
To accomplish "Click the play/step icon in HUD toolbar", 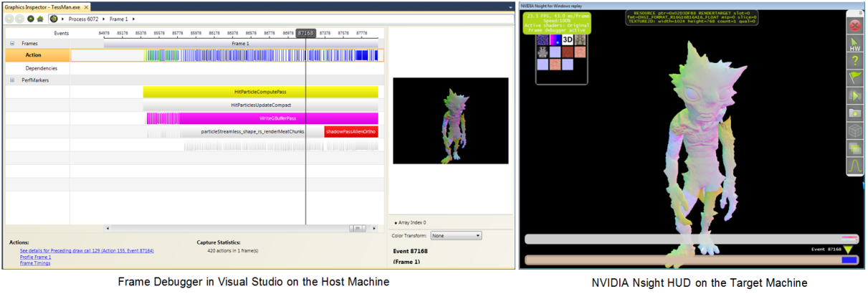I will pos(854,95).
